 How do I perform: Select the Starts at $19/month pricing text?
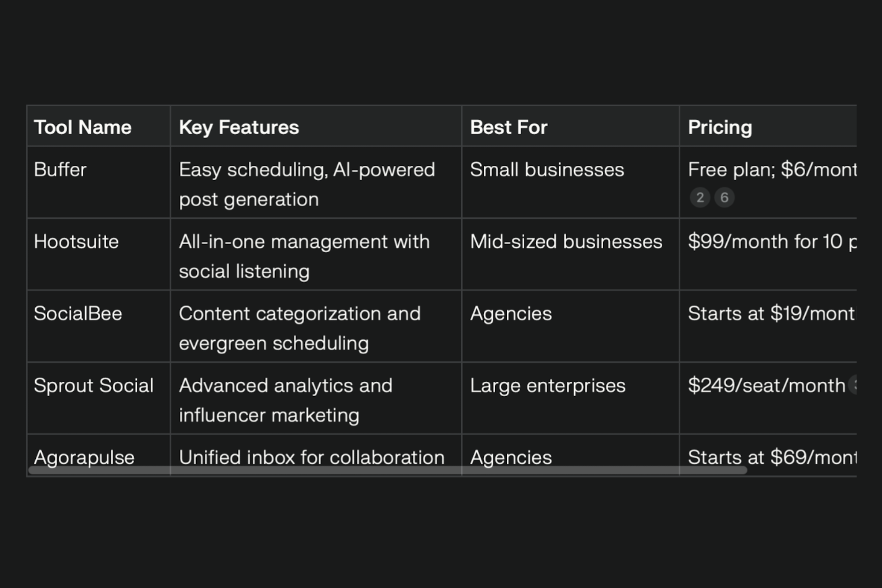tap(771, 313)
